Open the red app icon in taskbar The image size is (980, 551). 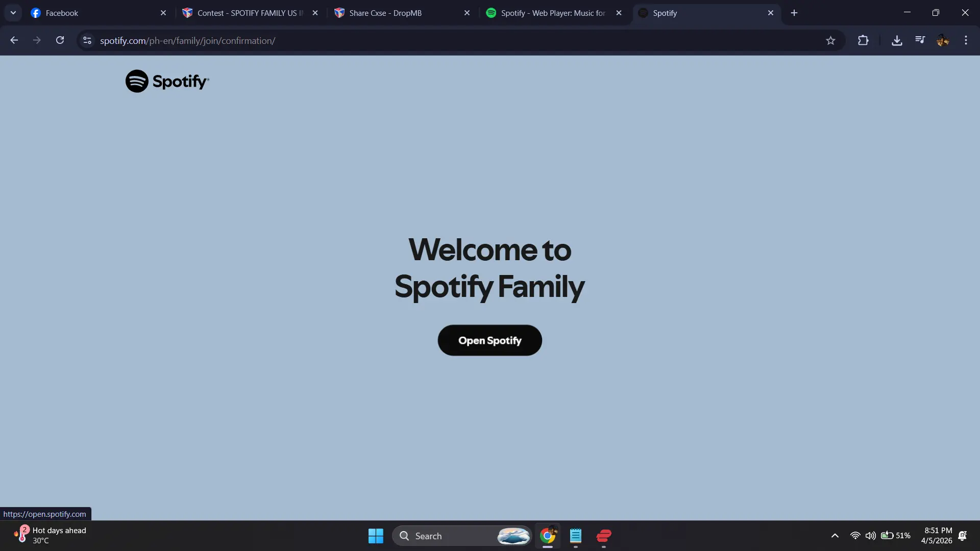(x=604, y=536)
